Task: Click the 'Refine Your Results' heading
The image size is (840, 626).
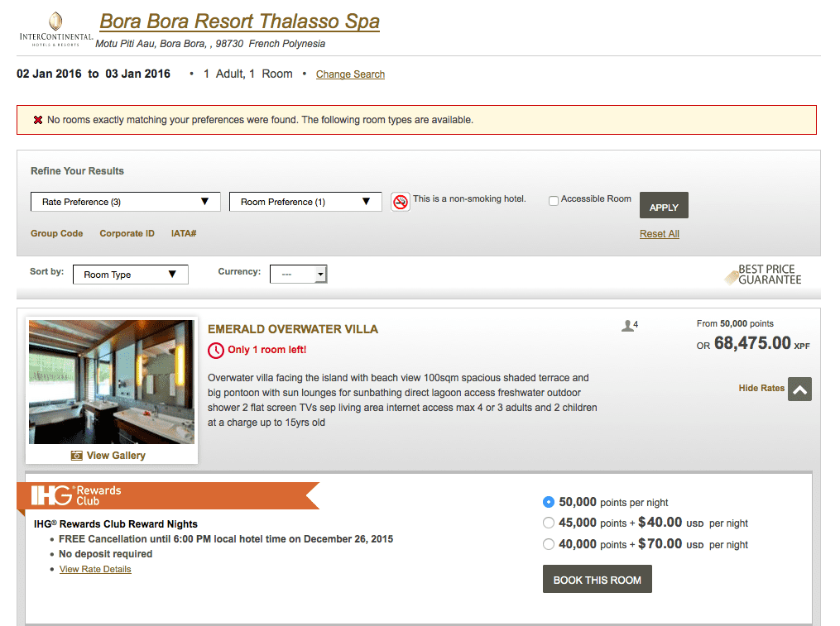Action: pos(77,171)
